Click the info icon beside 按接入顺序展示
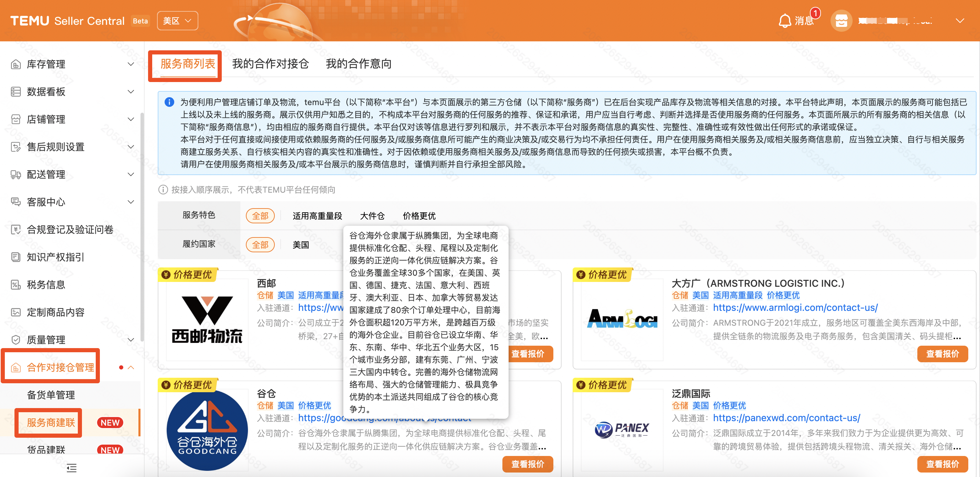 pyautogui.click(x=163, y=190)
